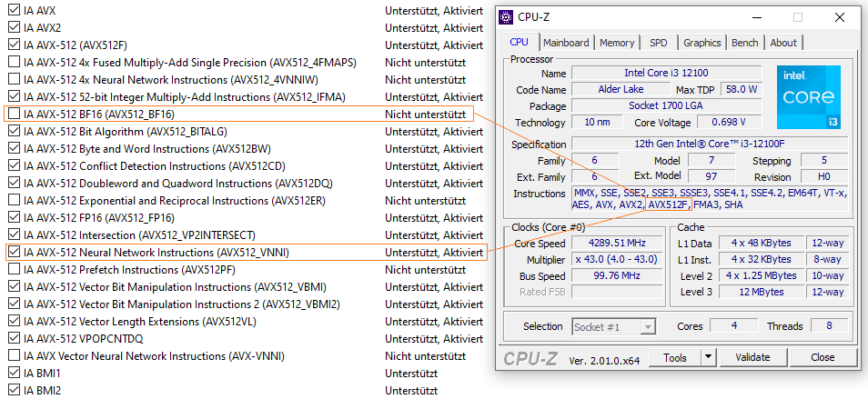Click the L1 Data 4 x 48 KBytes field
This screenshot has height=399, width=868.
click(762, 244)
